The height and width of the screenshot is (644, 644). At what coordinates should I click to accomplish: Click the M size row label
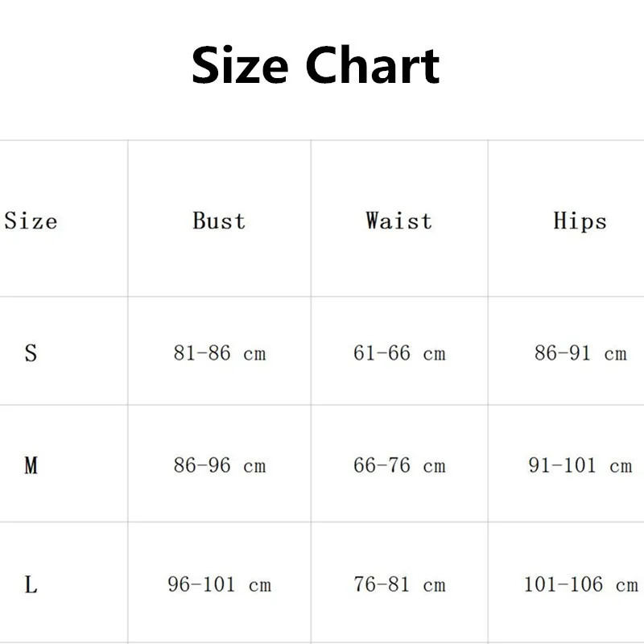click(31, 465)
